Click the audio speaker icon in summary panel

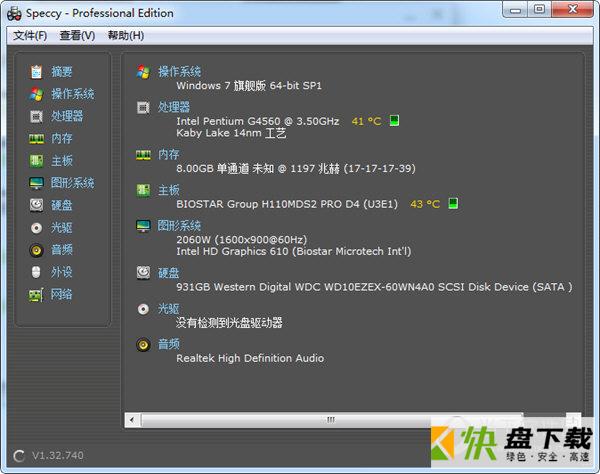(143, 345)
